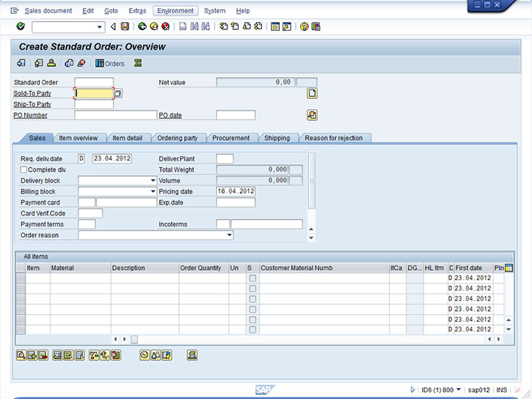Click the PO Number input field
The height and width of the screenshot is (399, 532).
[x=115, y=115]
